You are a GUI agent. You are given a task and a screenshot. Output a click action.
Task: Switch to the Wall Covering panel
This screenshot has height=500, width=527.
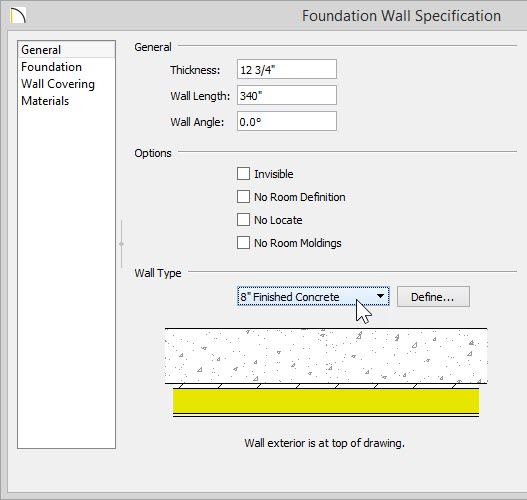click(67, 84)
